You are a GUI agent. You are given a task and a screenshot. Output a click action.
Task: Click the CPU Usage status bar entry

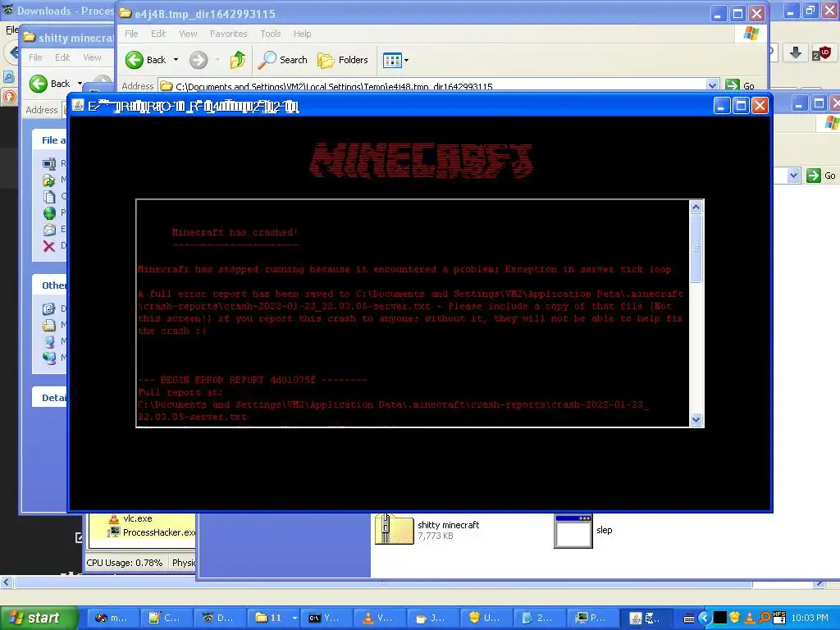click(x=125, y=563)
